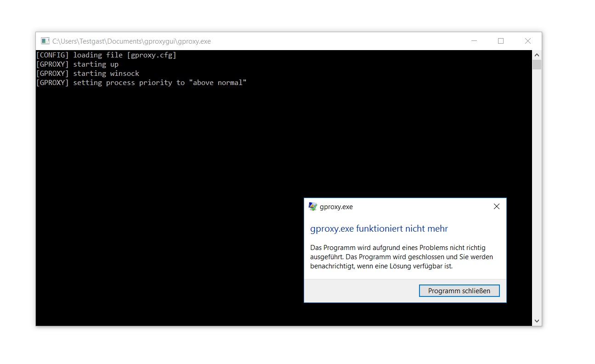This screenshot has width=595, height=364.
Task: Close the gproxy.exe console window
Action: [x=528, y=41]
